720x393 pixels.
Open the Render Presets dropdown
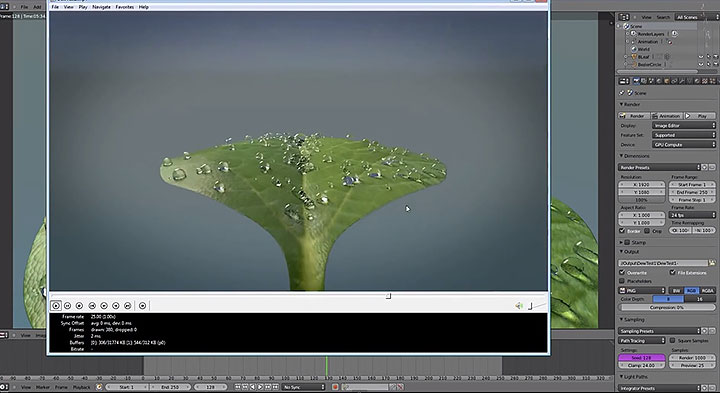[x=659, y=167]
